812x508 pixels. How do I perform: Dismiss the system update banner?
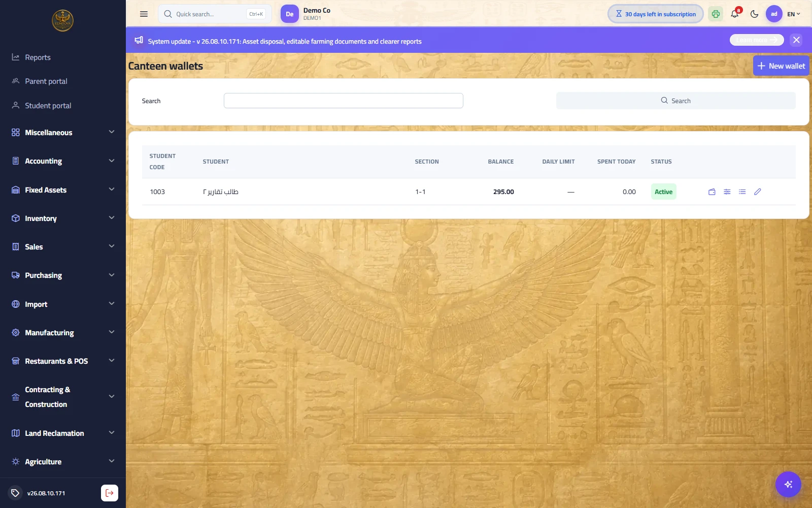point(796,40)
